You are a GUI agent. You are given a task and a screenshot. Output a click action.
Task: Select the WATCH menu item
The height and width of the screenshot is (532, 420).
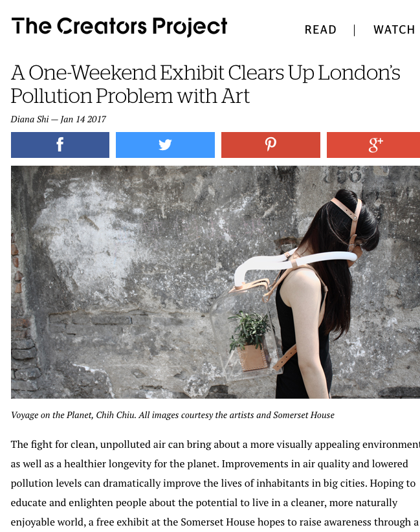coord(394,30)
